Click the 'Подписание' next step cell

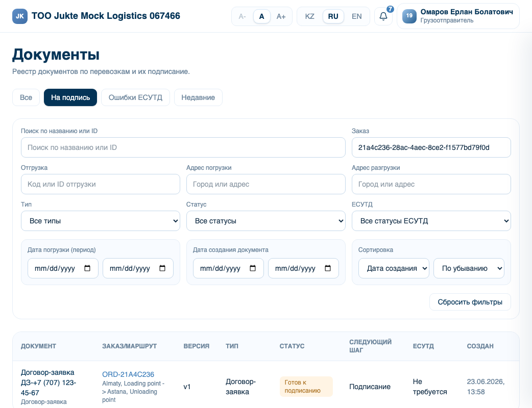[370, 387]
